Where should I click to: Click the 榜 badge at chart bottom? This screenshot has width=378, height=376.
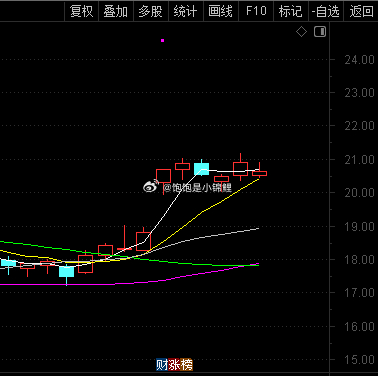tap(187, 365)
